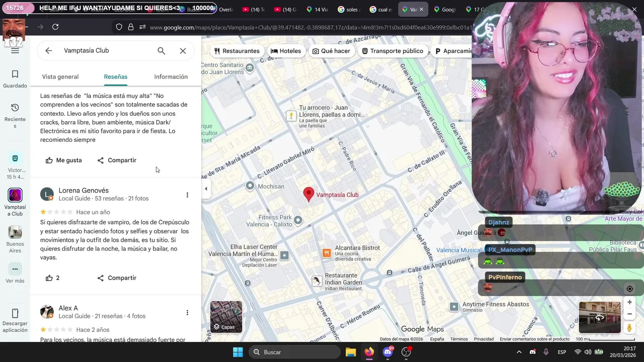This screenshot has width=644, height=362.
Task: Open the Windows Start menu
Action: click(x=238, y=352)
